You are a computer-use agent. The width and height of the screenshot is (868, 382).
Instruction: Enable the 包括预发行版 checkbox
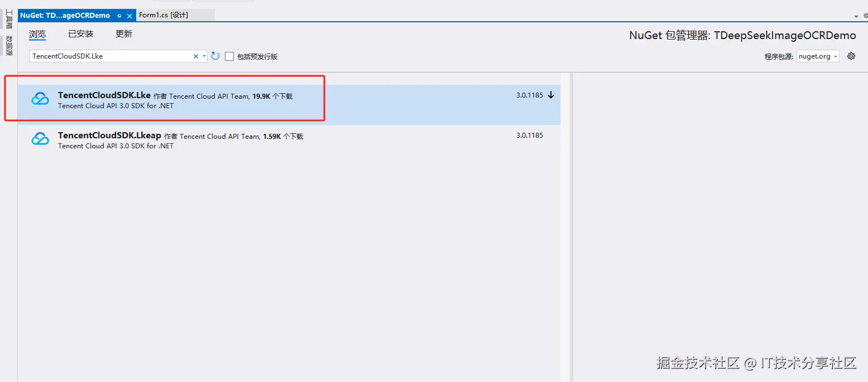click(x=229, y=56)
